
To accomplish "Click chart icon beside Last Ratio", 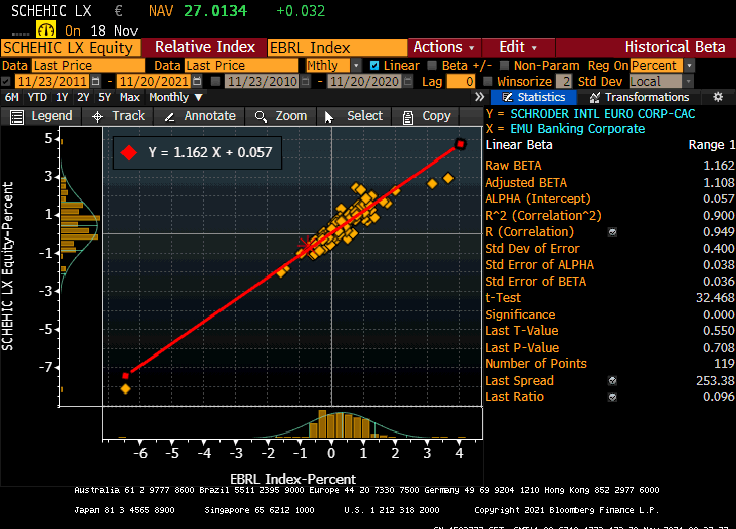I will point(612,397).
